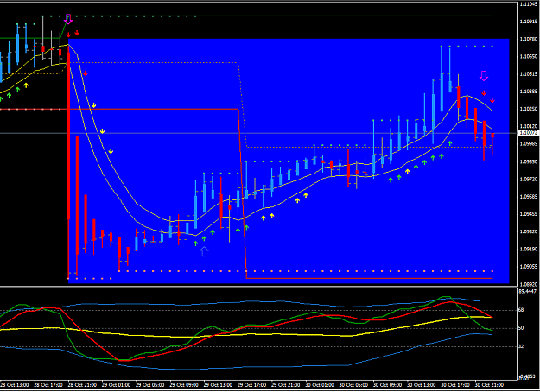540x392 pixels.
Task: Click the 29 Oct 05:00 time label
Action: 149,385
